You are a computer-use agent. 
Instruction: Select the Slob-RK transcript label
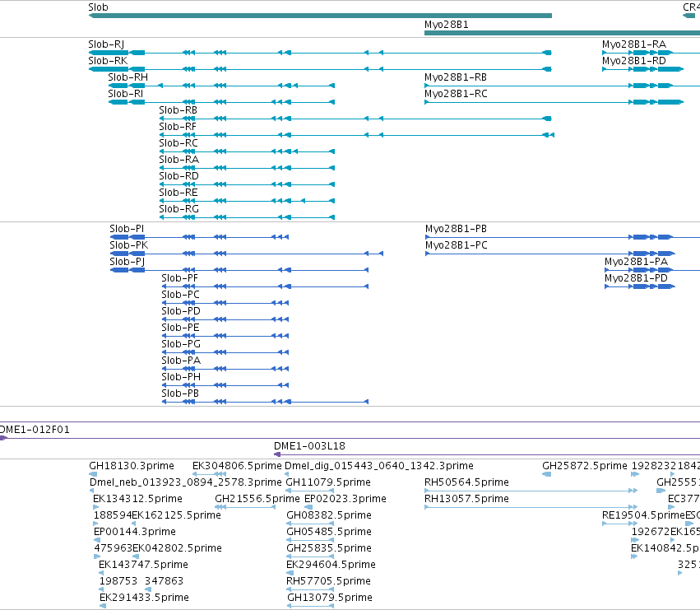click(108, 61)
